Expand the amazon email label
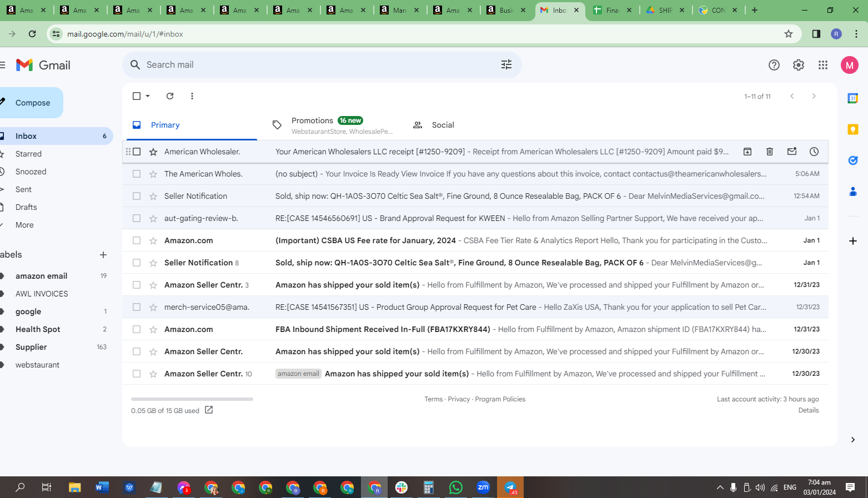The image size is (868, 498). 2,276
